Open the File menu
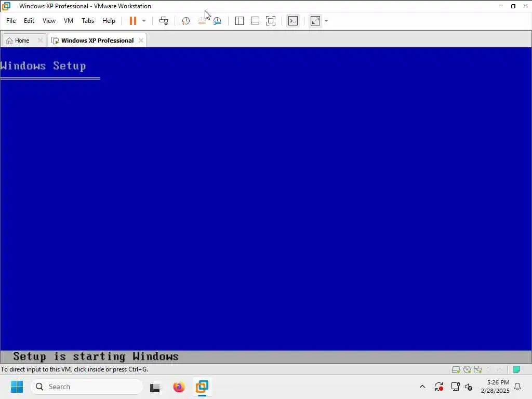The image size is (532, 399). [x=11, y=21]
